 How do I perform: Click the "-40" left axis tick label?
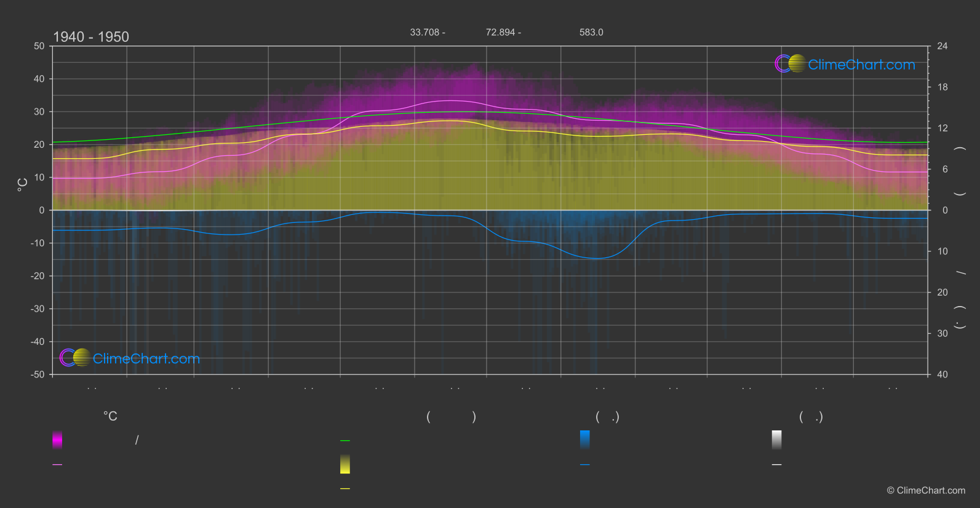tap(38, 342)
